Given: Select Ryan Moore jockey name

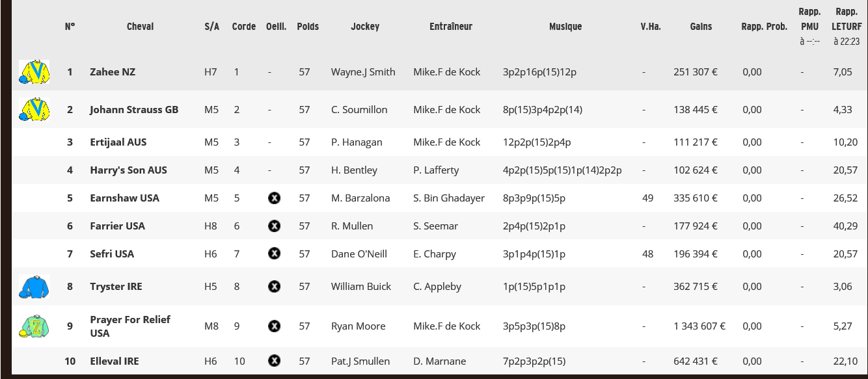Looking at the screenshot, I should [x=359, y=326].
